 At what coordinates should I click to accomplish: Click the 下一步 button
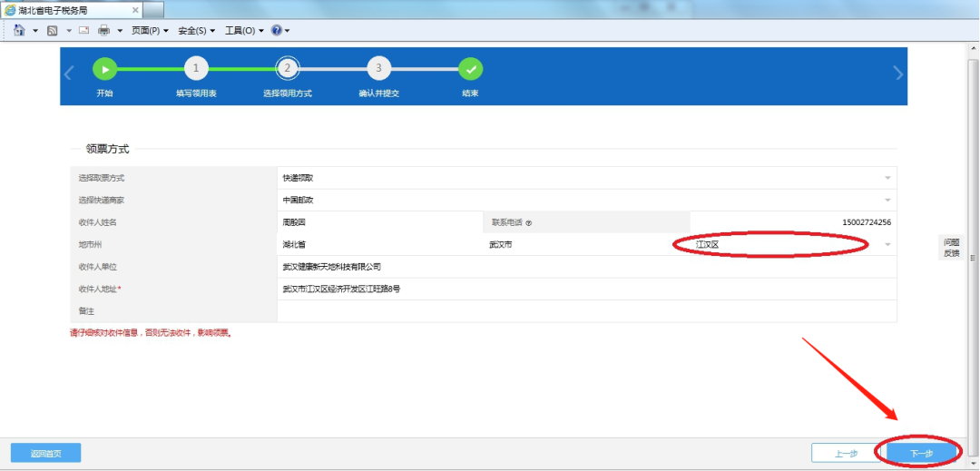[x=920, y=453]
